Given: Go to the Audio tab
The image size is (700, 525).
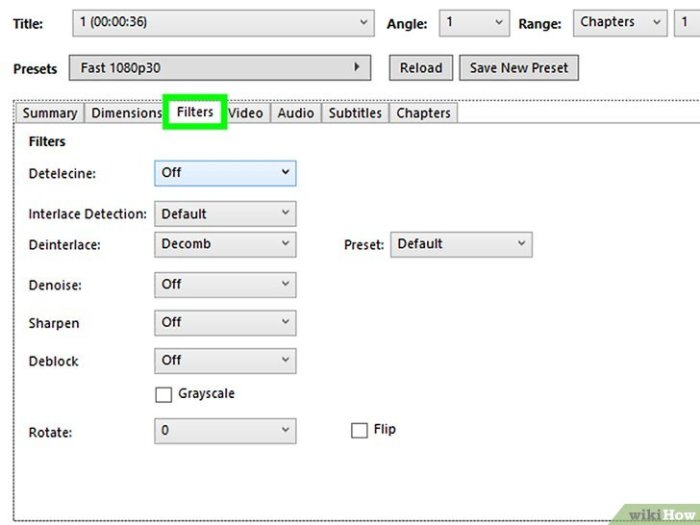Looking at the screenshot, I should [x=296, y=113].
